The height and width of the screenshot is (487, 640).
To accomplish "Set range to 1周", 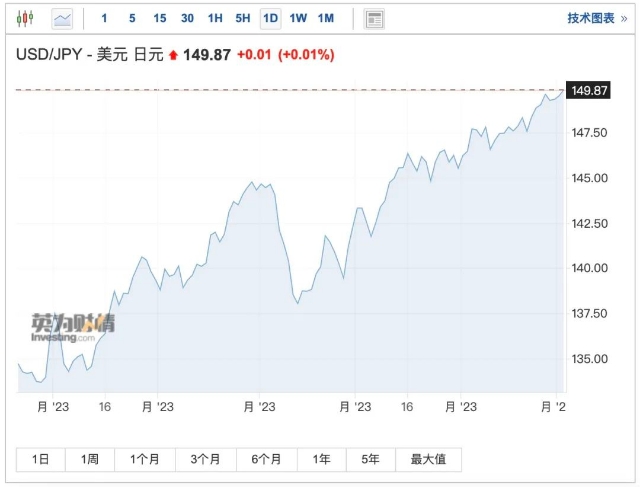I will 90,460.
